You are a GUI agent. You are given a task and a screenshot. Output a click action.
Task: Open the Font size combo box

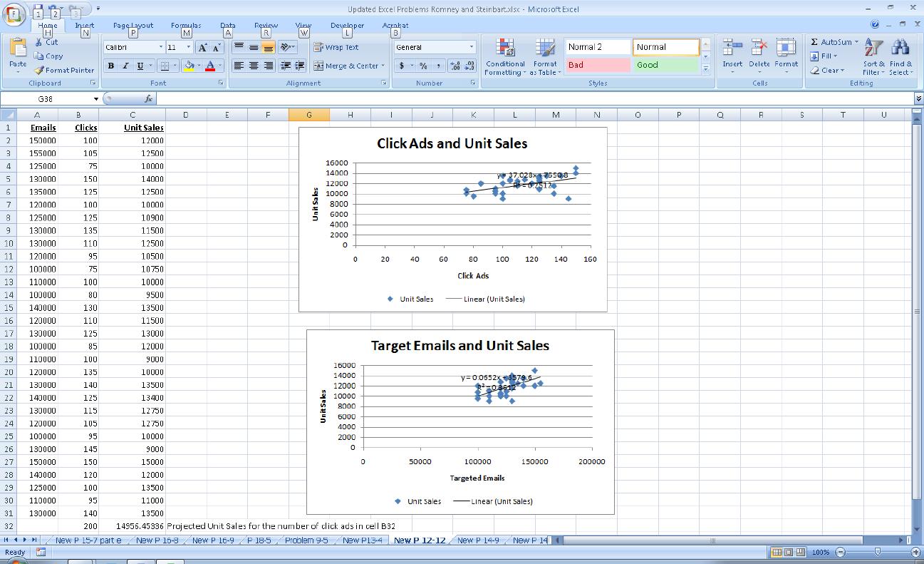click(179, 47)
